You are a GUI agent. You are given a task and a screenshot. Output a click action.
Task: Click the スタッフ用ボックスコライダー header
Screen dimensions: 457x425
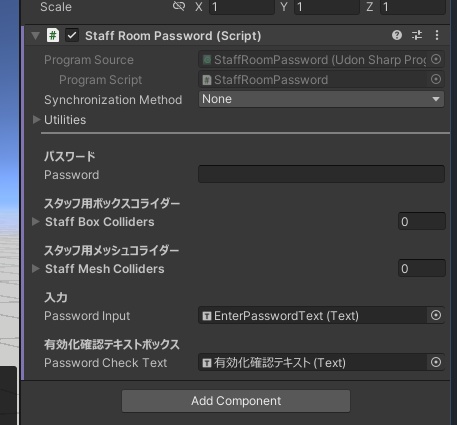click(x=112, y=203)
